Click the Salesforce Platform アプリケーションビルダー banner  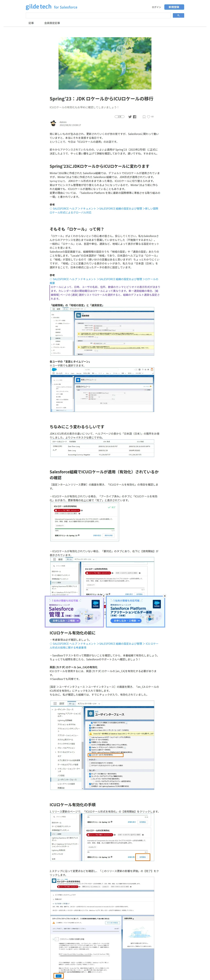pyautogui.click(x=135, y=611)
